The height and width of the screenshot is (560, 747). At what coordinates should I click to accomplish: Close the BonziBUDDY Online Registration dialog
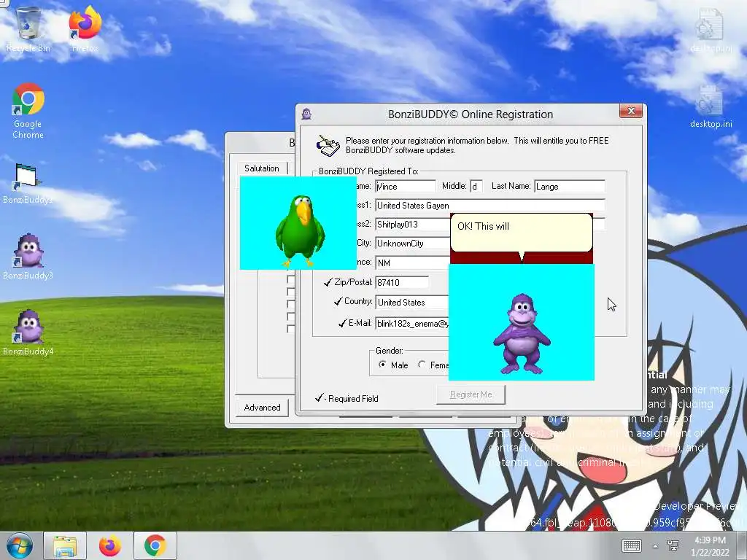coord(631,111)
